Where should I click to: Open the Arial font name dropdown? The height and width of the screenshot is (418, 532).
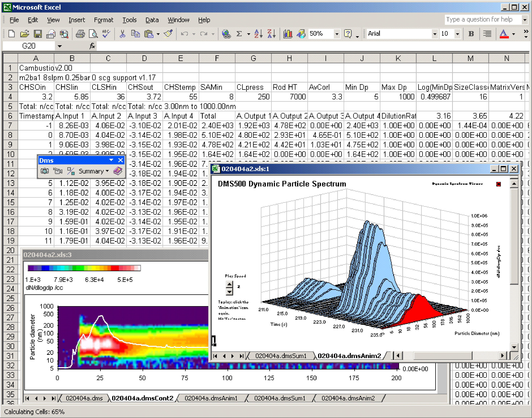click(435, 34)
